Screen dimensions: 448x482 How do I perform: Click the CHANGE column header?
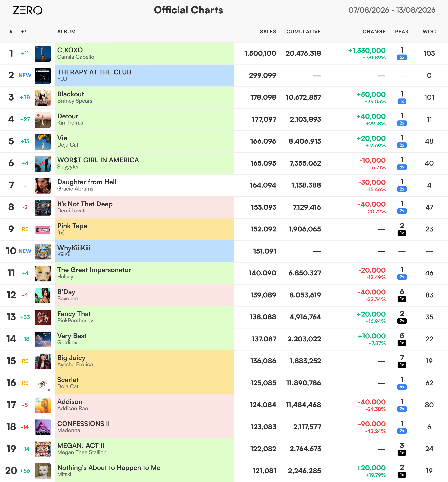tap(374, 32)
